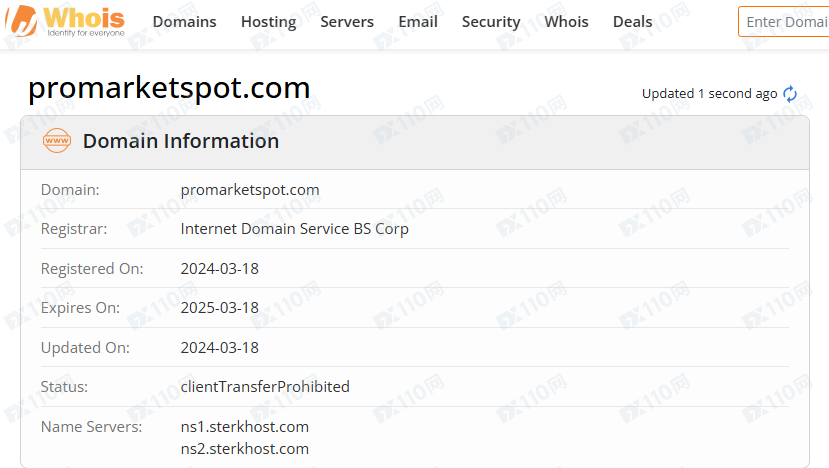
Task: Open the Hosting menu
Action: point(268,22)
